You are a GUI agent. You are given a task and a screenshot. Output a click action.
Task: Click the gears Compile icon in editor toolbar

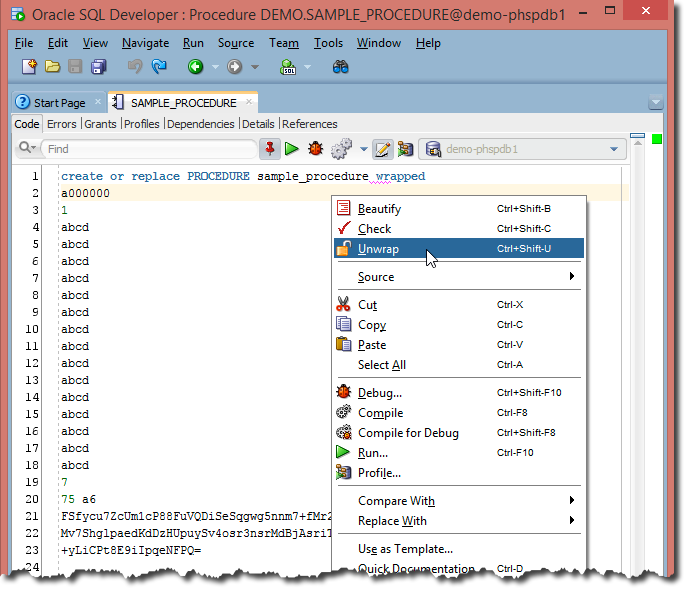click(341, 149)
